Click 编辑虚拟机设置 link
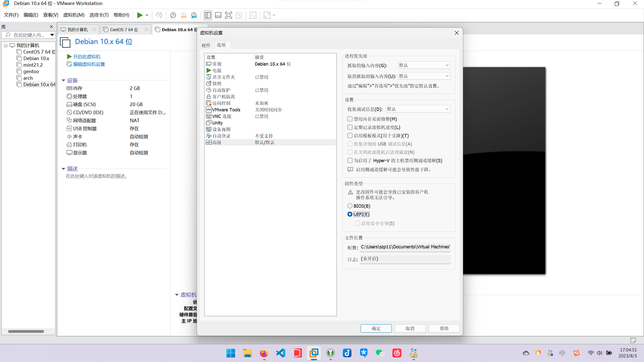 89,64
